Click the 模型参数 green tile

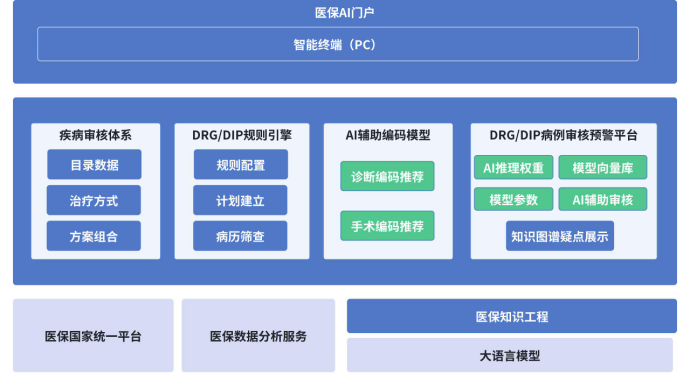(x=514, y=199)
